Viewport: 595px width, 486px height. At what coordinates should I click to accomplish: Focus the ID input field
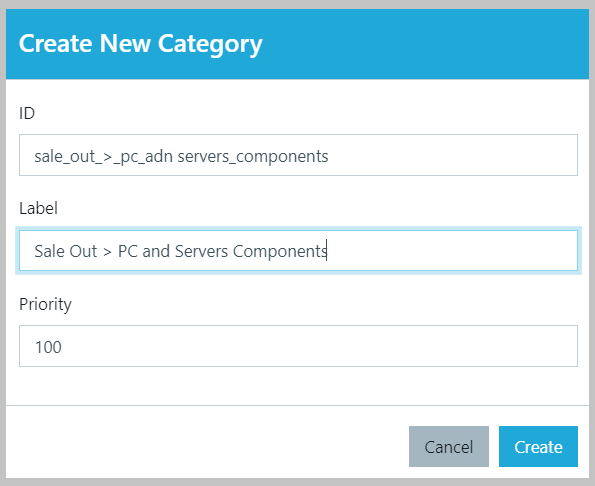coord(298,155)
